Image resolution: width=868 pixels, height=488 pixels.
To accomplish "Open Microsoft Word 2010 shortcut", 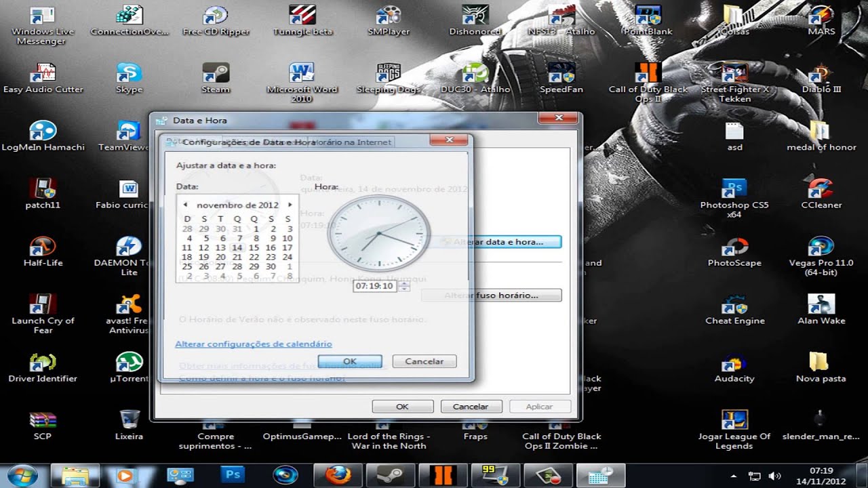I will pyautogui.click(x=302, y=83).
